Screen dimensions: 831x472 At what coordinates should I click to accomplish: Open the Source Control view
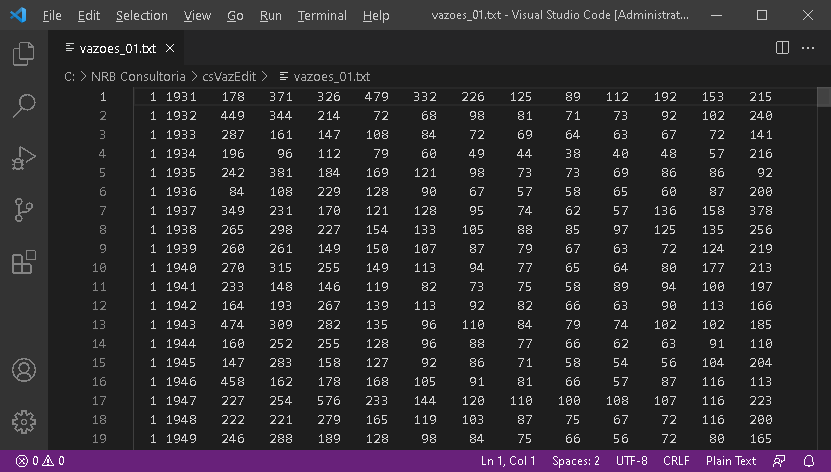[24, 210]
